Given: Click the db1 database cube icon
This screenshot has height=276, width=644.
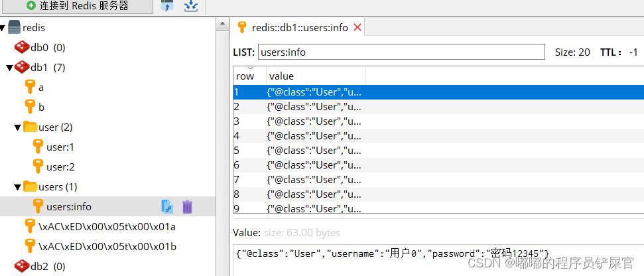Looking at the screenshot, I should coord(22,68).
